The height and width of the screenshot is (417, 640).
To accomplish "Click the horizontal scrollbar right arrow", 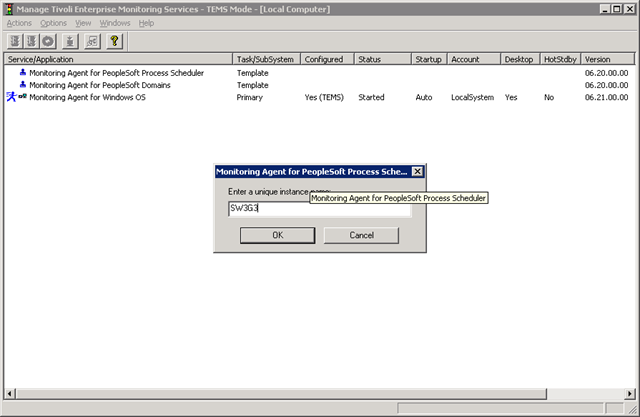I will click(630, 394).
